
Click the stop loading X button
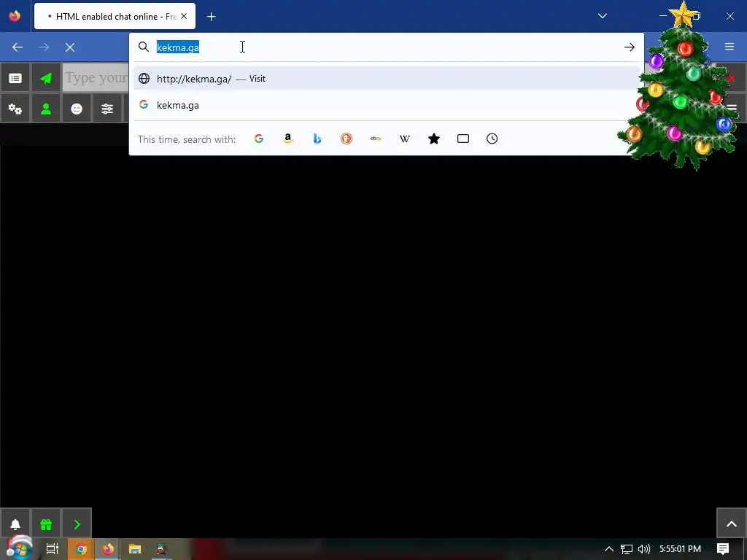[70, 47]
